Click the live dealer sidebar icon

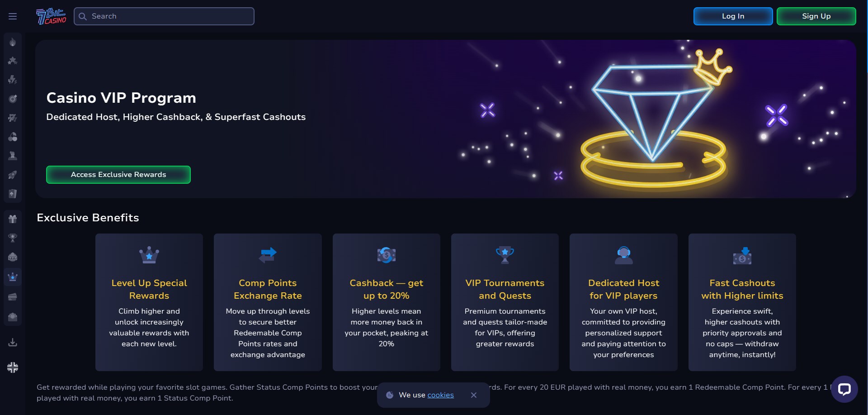coord(13,156)
